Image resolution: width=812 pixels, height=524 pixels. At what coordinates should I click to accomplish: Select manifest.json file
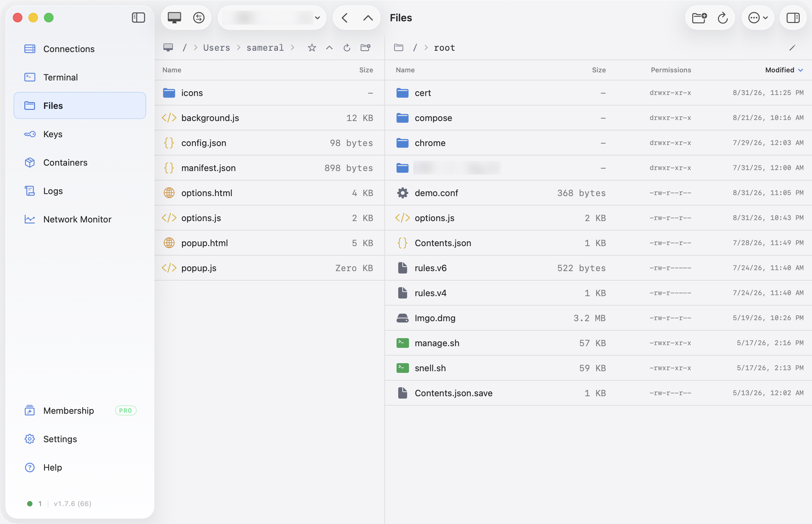(x=269, y=168)
